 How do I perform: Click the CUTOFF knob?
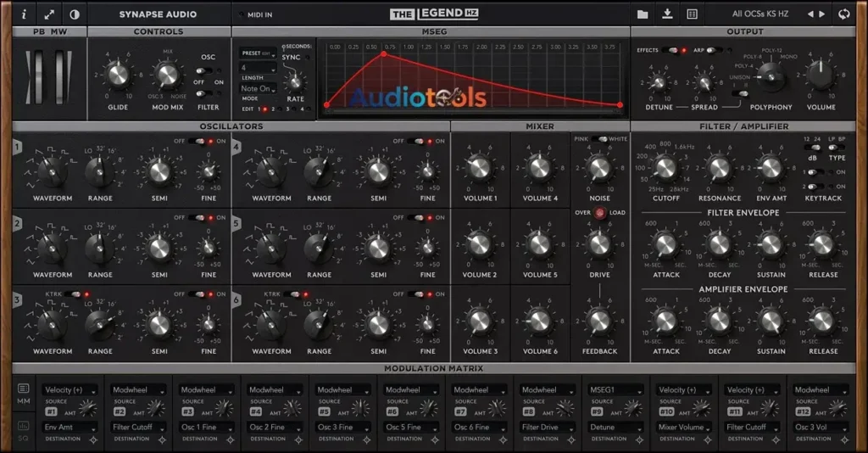point(665,168)
